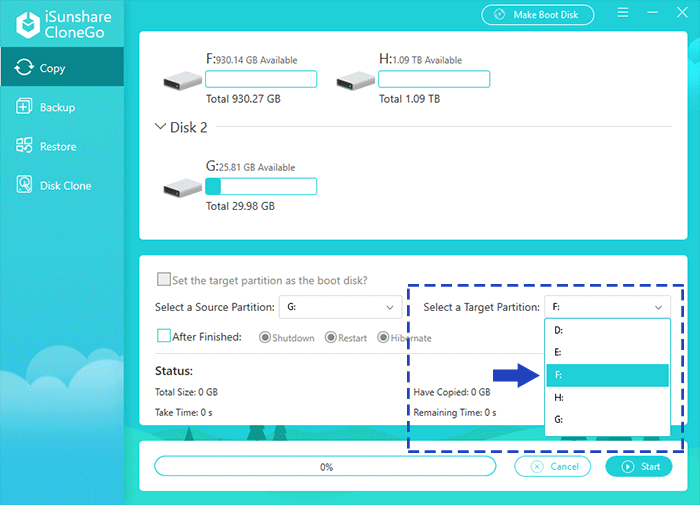Switch to the Copy tab
This screenshot has height=505, width=700.
[62, 67]
